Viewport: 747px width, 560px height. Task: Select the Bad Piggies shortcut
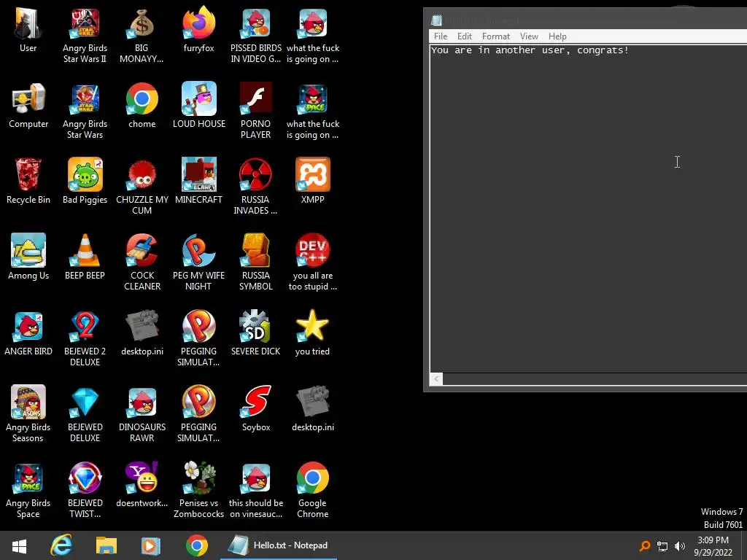point(85,182)
